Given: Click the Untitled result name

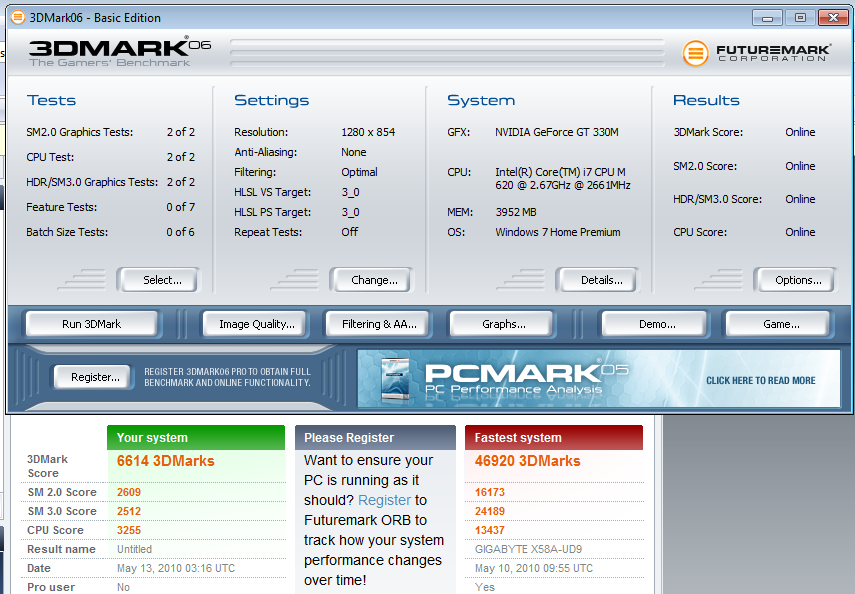Looking at the screenshot, I should 134,549.
